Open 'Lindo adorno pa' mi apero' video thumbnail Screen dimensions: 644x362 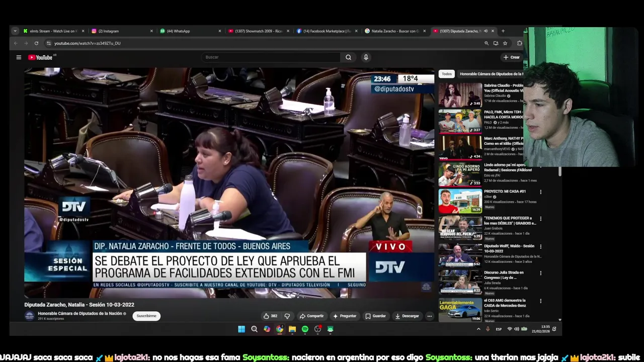[x=460, y=174]
